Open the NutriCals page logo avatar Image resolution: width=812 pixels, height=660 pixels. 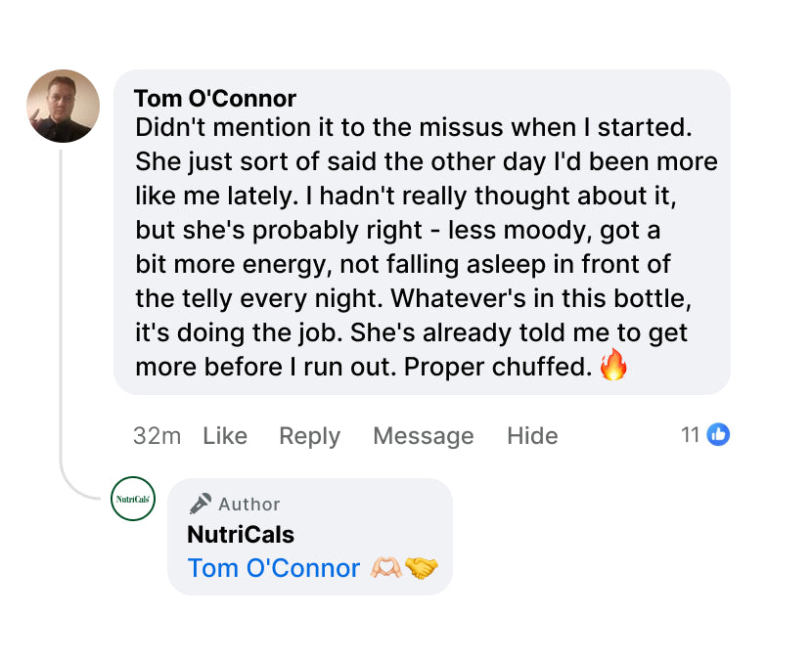click(133, 499)
